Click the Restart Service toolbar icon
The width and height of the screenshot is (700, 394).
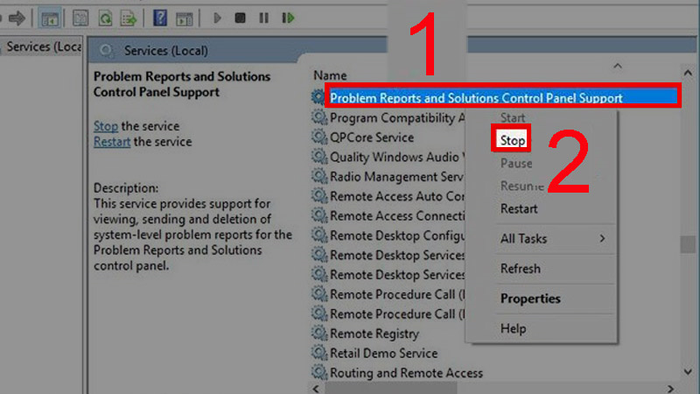288,18
